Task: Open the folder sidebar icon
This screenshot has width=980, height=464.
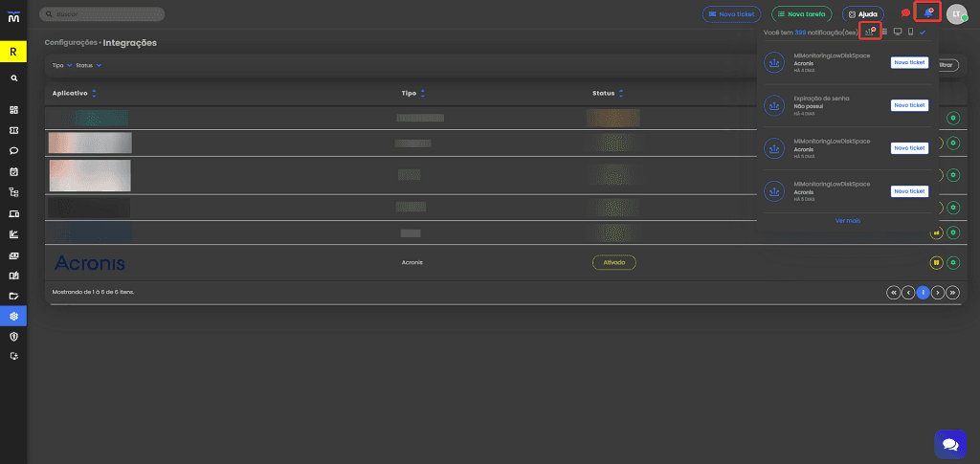Action: (13, 296)
